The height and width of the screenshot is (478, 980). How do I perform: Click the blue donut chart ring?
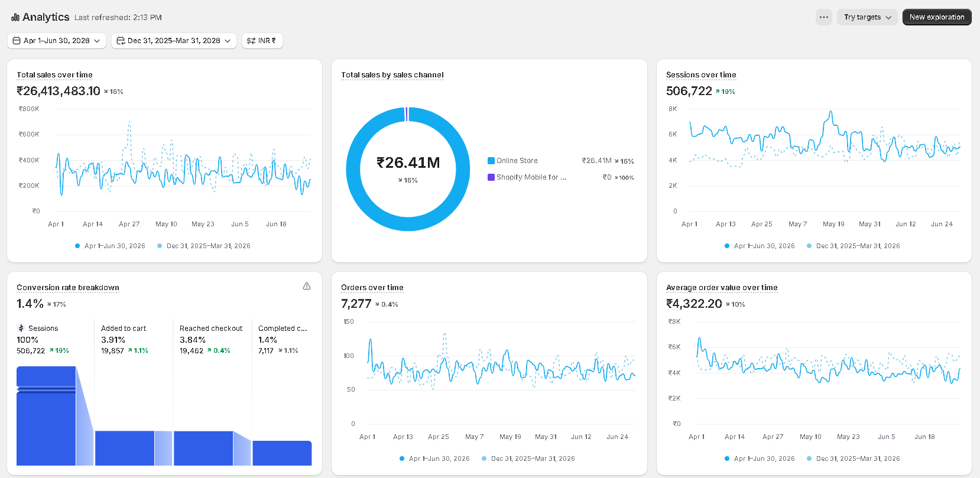click(354, 169)
